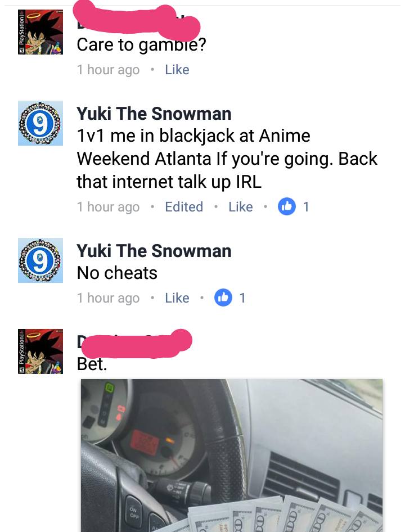Open the redacted commenter name above "Bet."
This screenshot has height=532, width=405.
pos(135,342)
